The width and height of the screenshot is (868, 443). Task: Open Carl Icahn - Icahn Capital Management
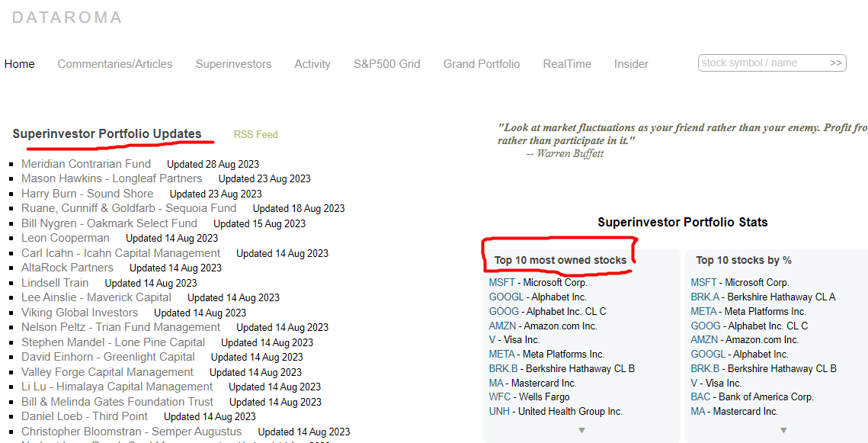(x=120, y=253)
